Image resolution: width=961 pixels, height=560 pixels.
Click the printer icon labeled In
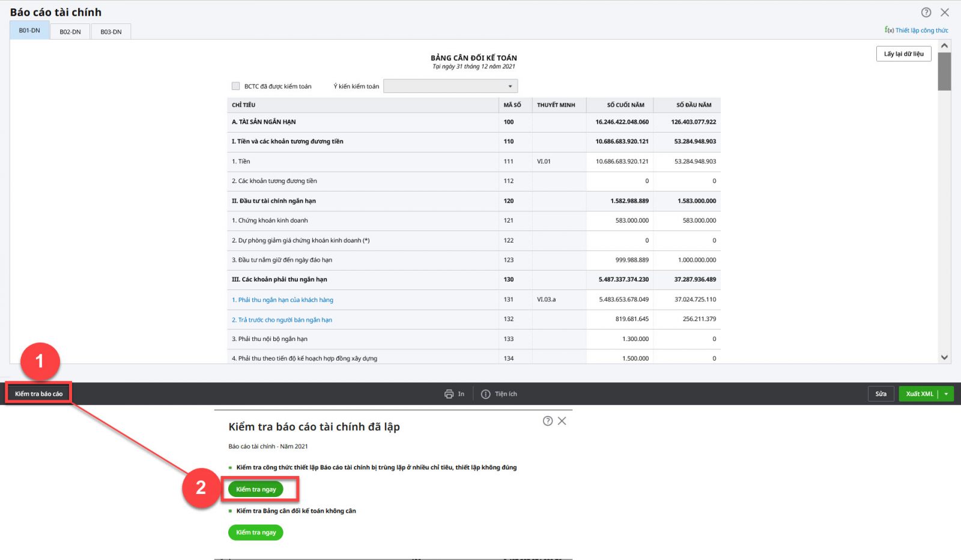click(449, 394)
